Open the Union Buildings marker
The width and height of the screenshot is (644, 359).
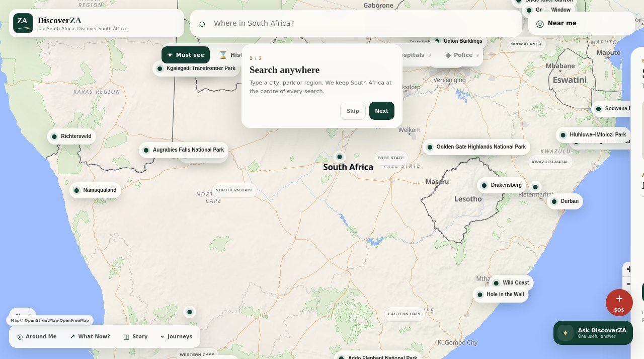coord(458,41)
